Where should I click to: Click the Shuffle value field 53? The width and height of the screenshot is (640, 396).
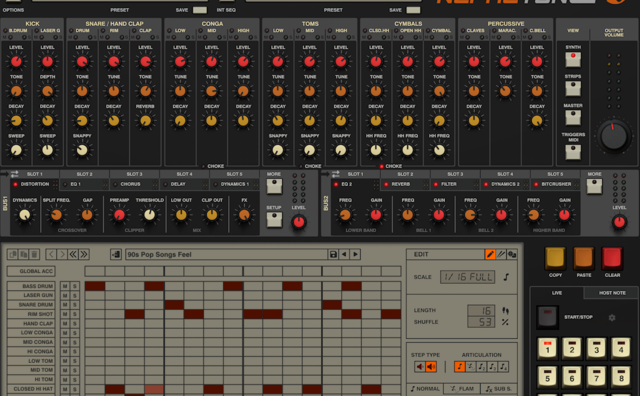481,322
